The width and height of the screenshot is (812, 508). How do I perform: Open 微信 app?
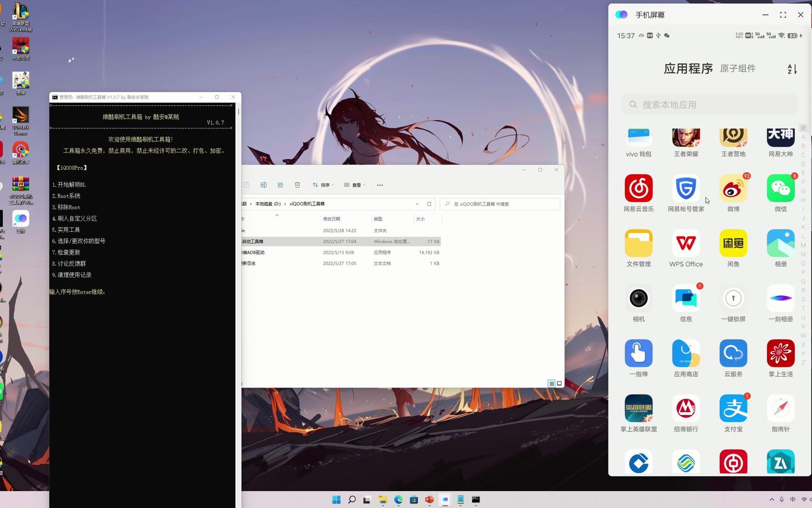[x=781, y=188]
